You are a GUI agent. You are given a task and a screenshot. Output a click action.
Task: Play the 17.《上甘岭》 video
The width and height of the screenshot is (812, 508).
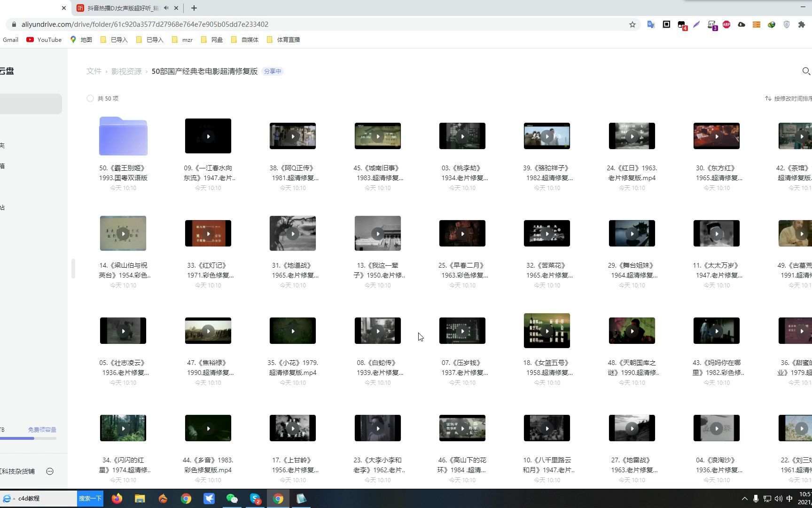tap(293, 428)
